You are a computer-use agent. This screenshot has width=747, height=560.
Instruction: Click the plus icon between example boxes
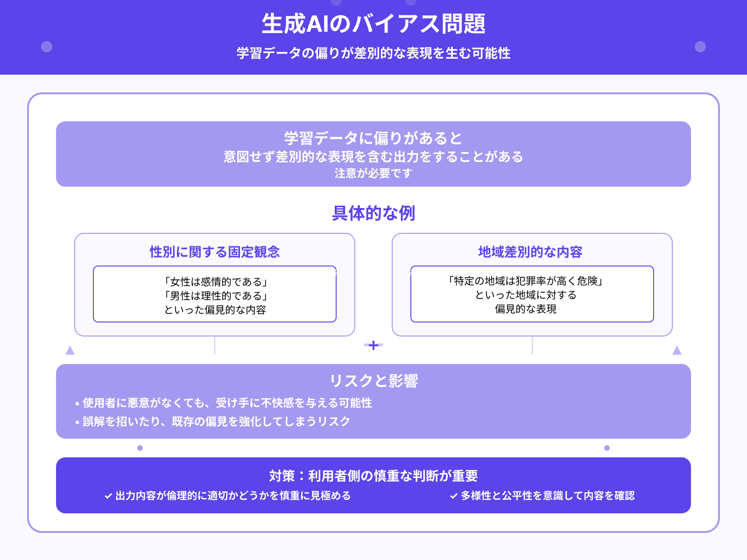click(x=373, y=345)
